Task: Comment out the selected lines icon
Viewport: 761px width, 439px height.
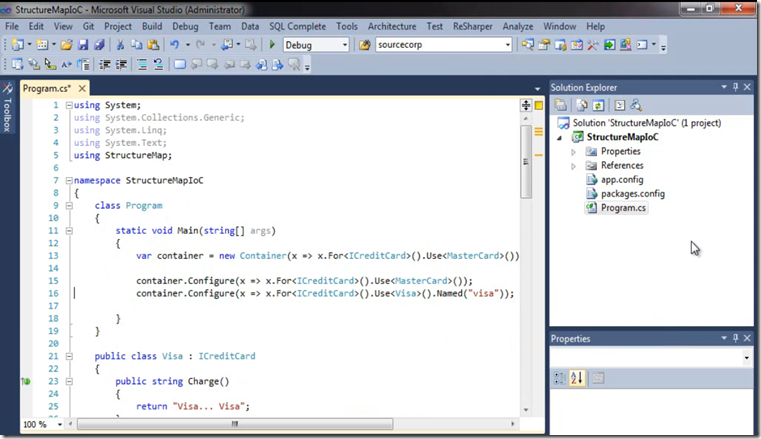Action: 142,64
